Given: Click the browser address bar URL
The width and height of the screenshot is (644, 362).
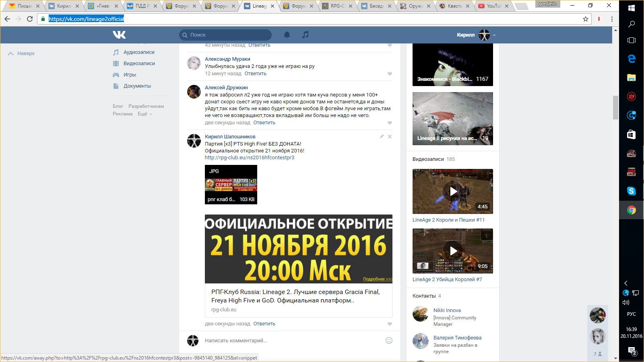Looking at the screenshot, I should coord(86,19).
